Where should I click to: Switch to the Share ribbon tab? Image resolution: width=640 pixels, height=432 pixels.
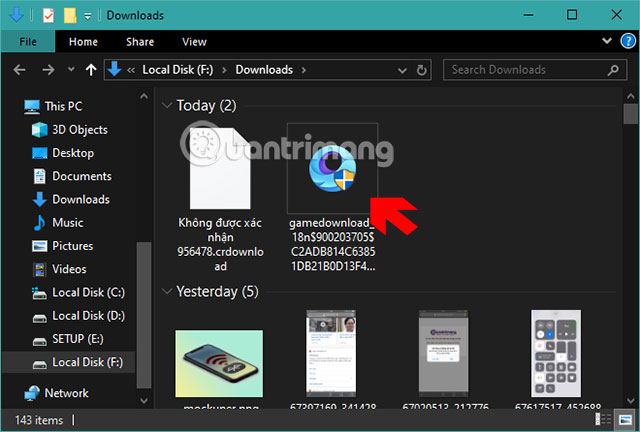click(x=140, y=42)
